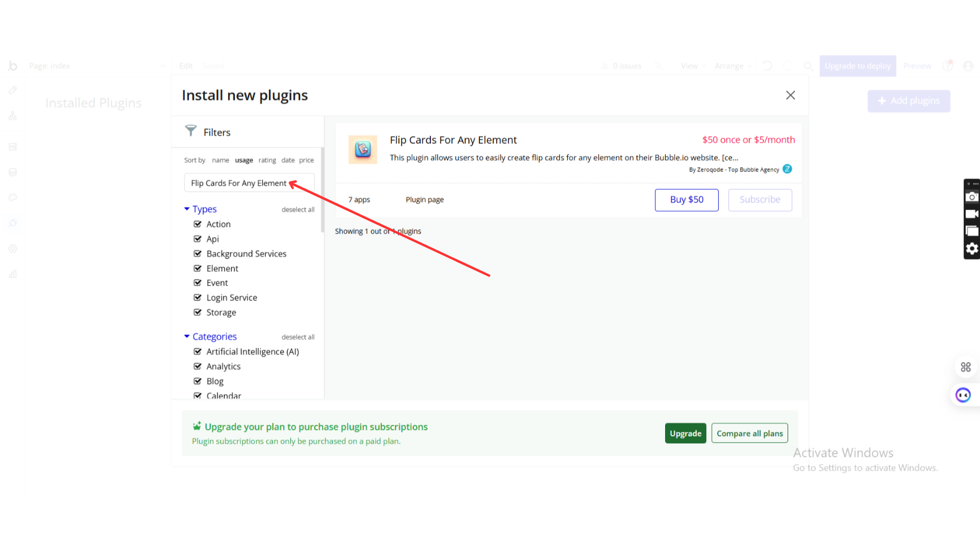Uncheck the Blog category checkbox

click(198, 381)
